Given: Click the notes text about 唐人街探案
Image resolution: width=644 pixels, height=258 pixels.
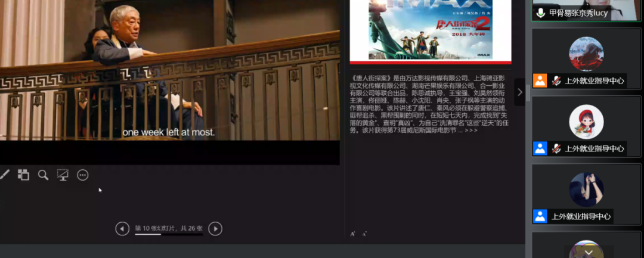Looking at the screenshot, I should coord(429,104).
